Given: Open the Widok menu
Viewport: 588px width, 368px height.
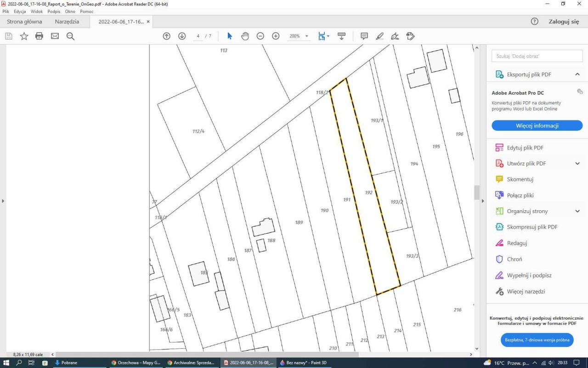Looking at the screenshot, I should click(x=37, y=11).
